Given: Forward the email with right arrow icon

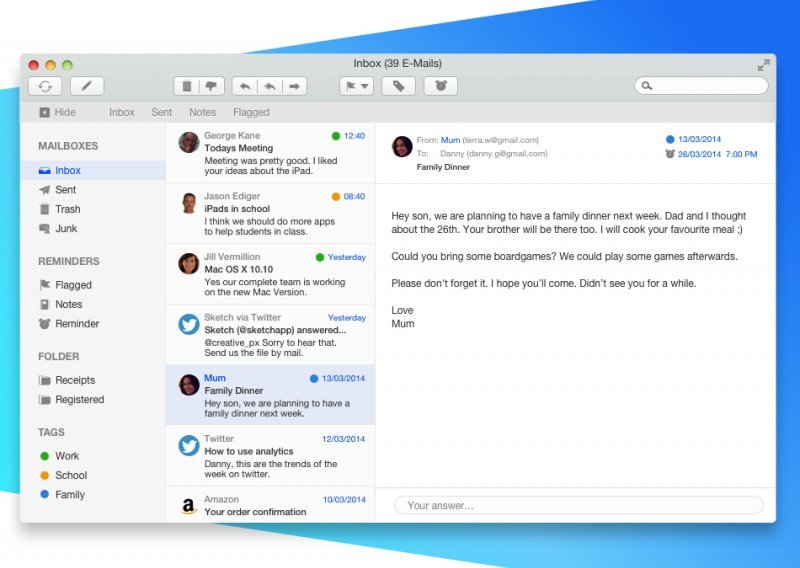Looking at the screenshot, I should 295,86.
